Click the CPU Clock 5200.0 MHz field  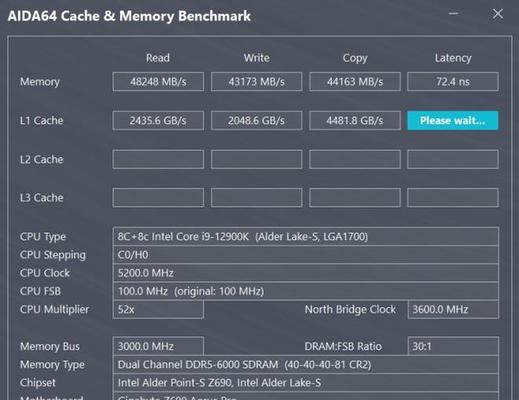tap(306, 273)
